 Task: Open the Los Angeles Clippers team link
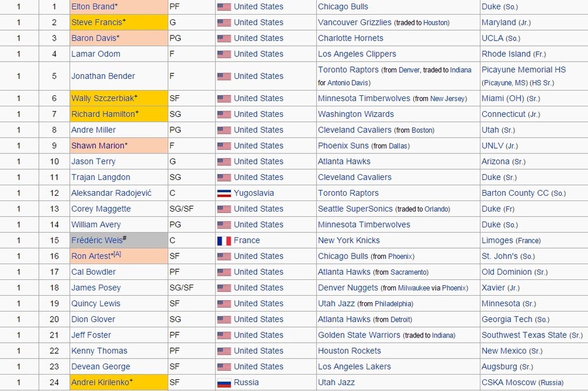(357, 54)
